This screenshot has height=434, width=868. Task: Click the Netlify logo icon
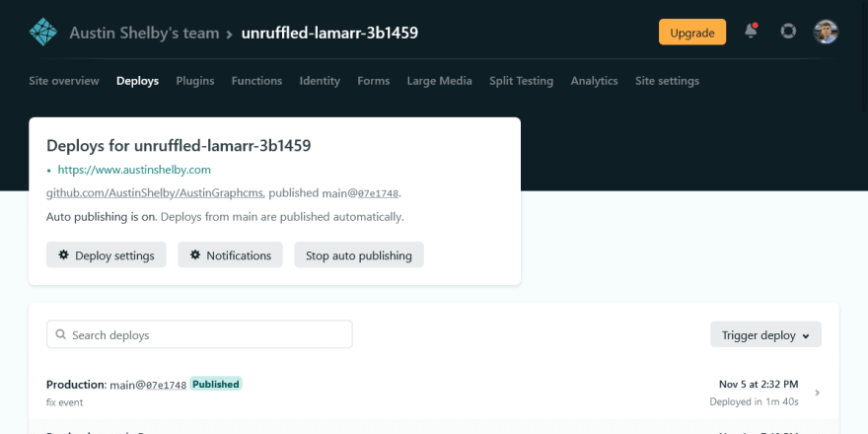point(43,33)
